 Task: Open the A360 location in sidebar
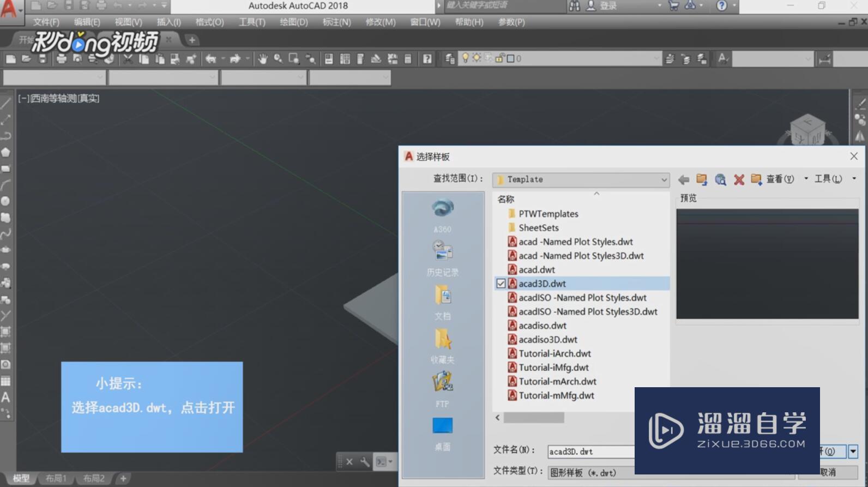pyautogui.click(x=442, y=215)
